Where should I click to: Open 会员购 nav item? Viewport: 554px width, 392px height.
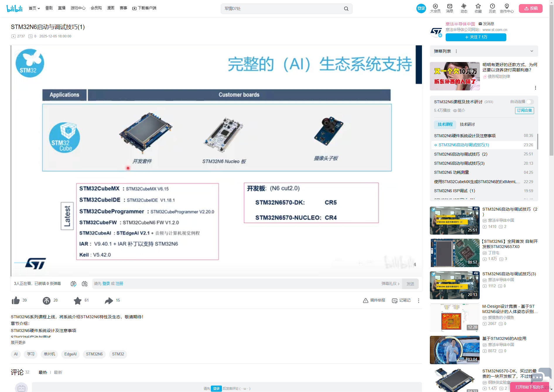point(96,8)
